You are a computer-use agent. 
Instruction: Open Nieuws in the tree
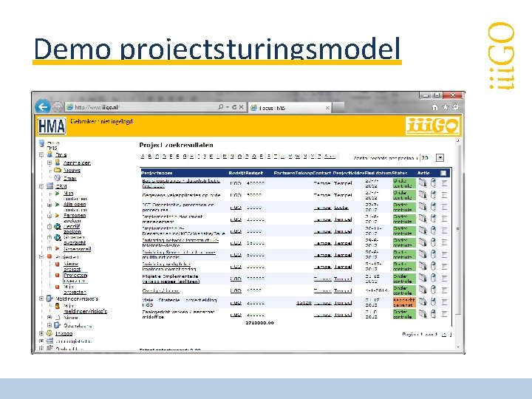click(72, 171)
